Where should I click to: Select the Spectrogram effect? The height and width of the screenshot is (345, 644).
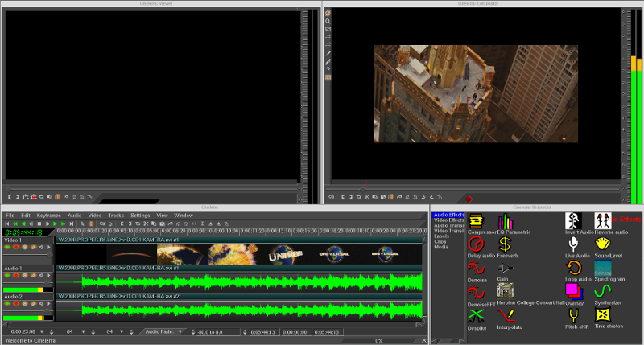[x=603, y=269]
